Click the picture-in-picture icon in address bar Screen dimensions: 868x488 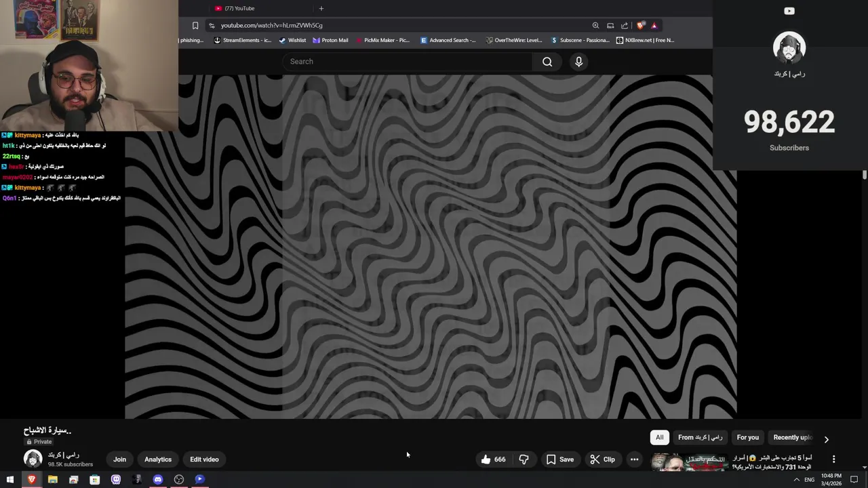pyautogui.click(x=610, y=26)
